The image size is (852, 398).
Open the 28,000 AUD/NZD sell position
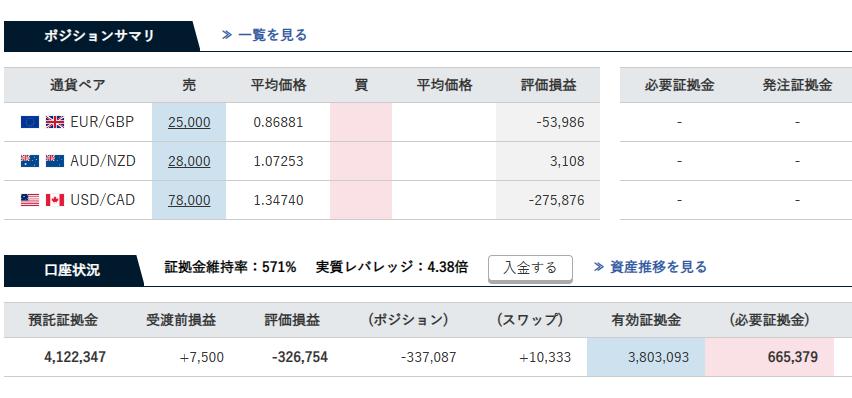(x=189, y=161)
